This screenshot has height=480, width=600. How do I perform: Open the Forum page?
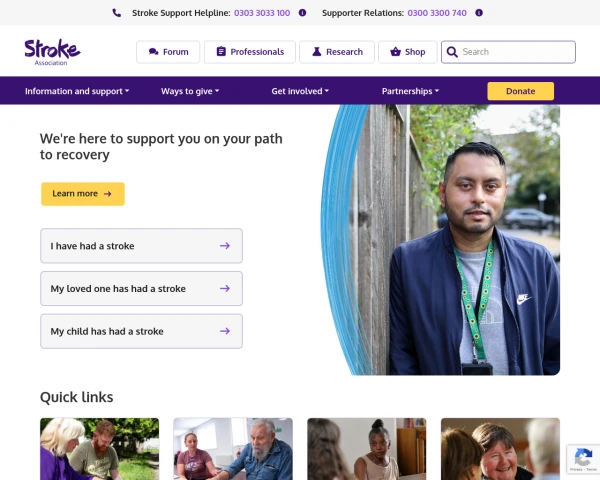tap(168, 52)
